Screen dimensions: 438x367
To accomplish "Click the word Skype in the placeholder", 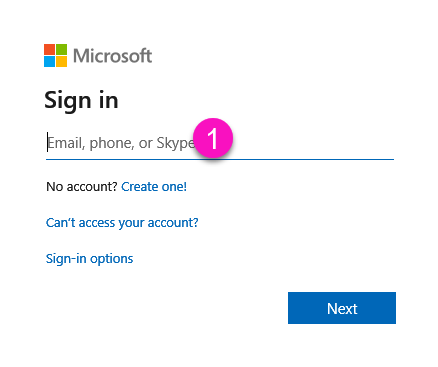I will (175, 143).
